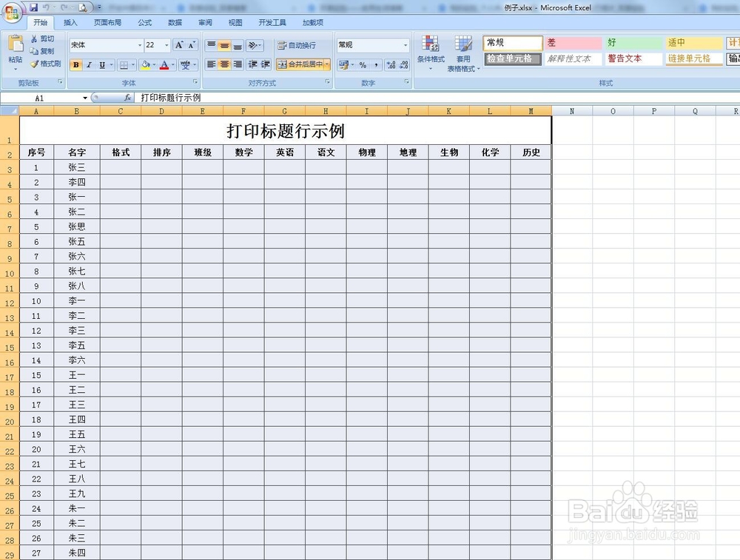Increase font size with the large A icon
The height and width of the screenshot is (560, 740).
point(179,45)
